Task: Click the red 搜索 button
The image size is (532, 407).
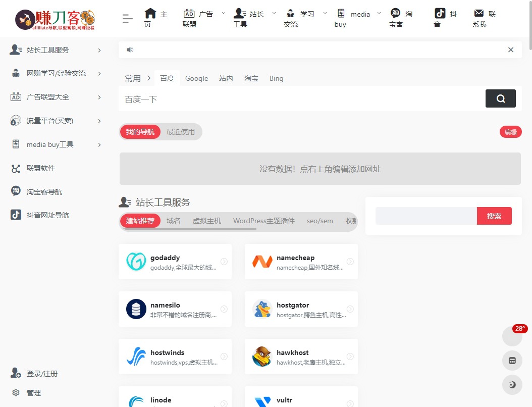Action: point(494,216)
